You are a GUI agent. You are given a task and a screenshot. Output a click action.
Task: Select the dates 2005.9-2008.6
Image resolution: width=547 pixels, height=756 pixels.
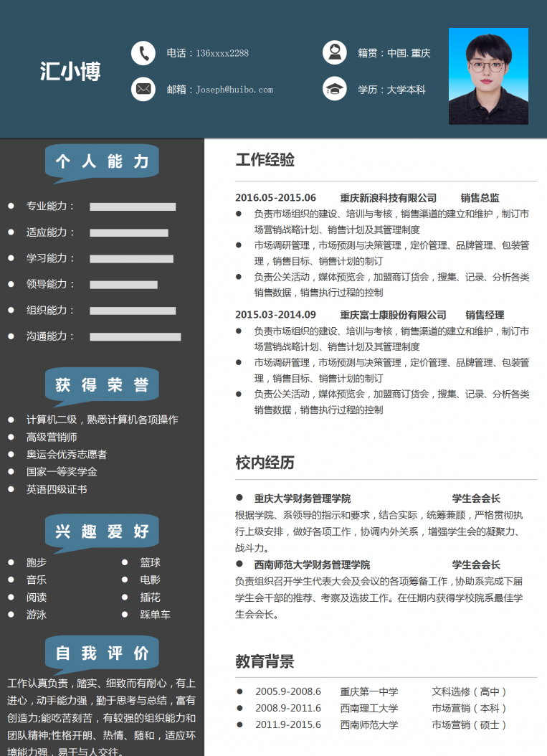pyautogui.click(x=288, y=691)
